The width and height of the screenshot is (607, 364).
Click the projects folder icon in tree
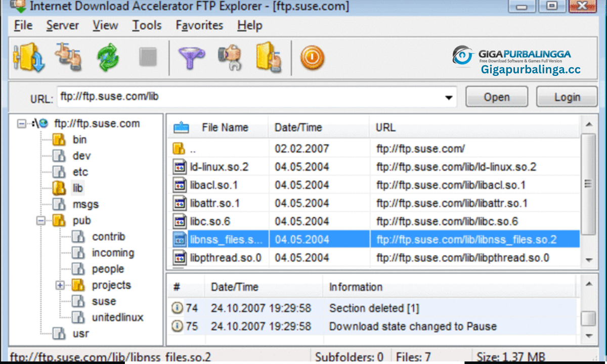(78, 285)
